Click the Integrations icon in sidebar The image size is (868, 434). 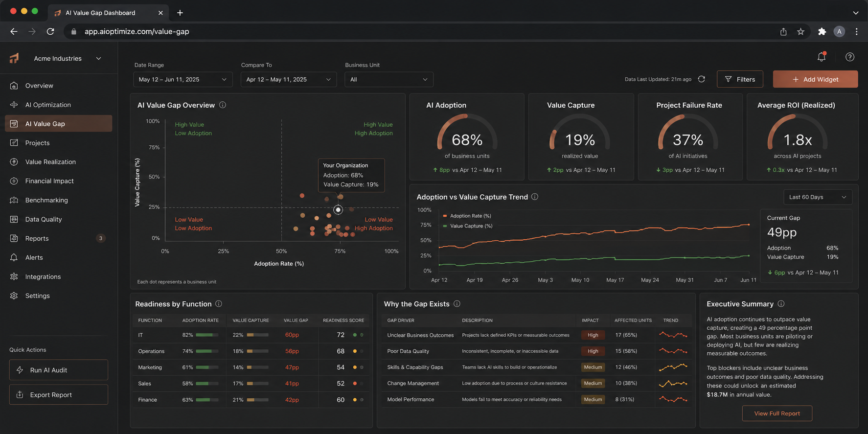click(x=14, y=276)
